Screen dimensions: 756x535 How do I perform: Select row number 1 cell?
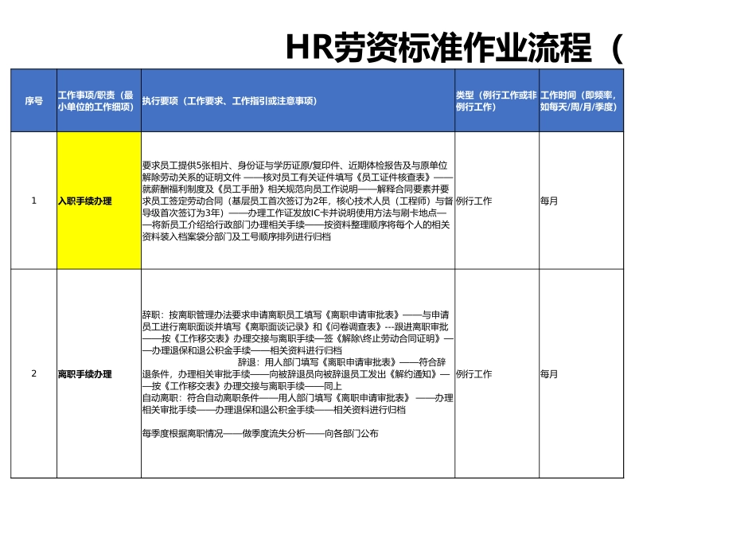pos(33,201)
